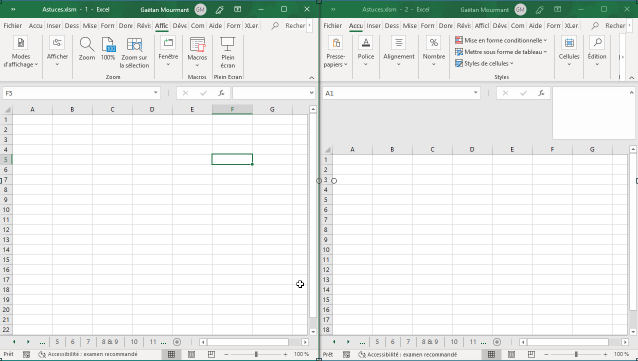Switch to Normal view in right status bar

point(491,354)
